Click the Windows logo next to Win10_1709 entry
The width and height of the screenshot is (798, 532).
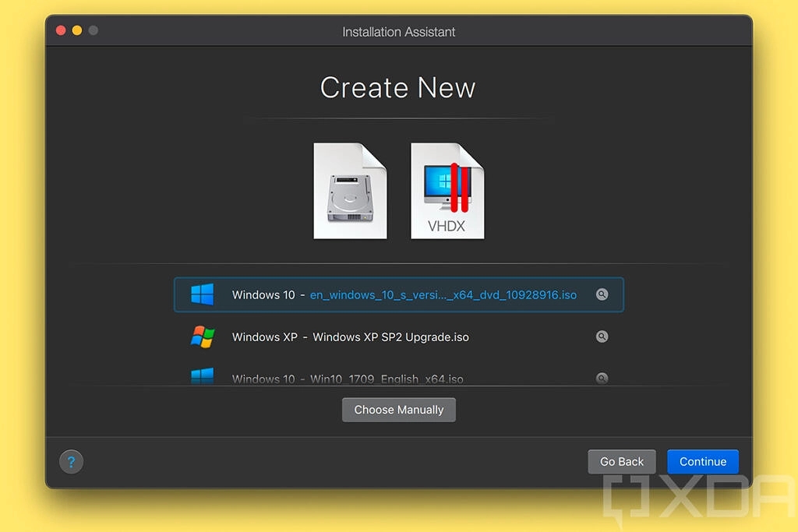pos(203,377)
